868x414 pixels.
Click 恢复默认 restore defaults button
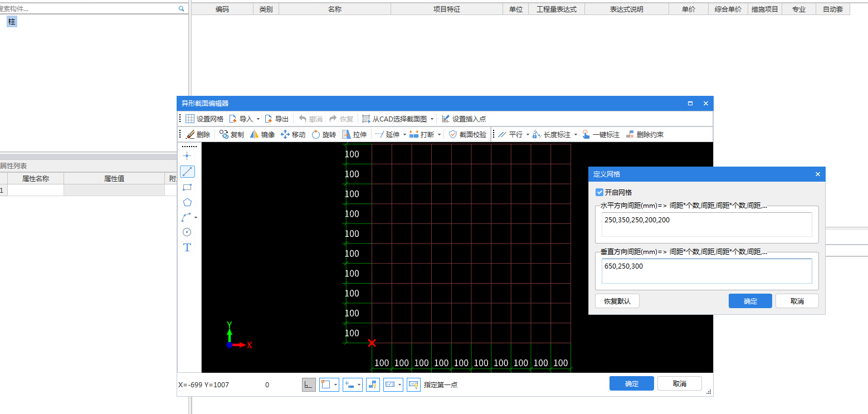tap(617, 301)
